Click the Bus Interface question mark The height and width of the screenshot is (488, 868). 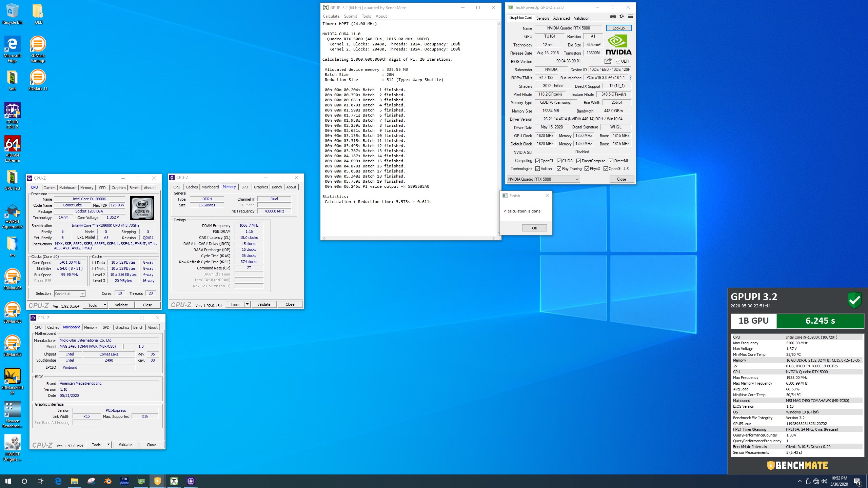pyautogui.click(x=630, y=78)
